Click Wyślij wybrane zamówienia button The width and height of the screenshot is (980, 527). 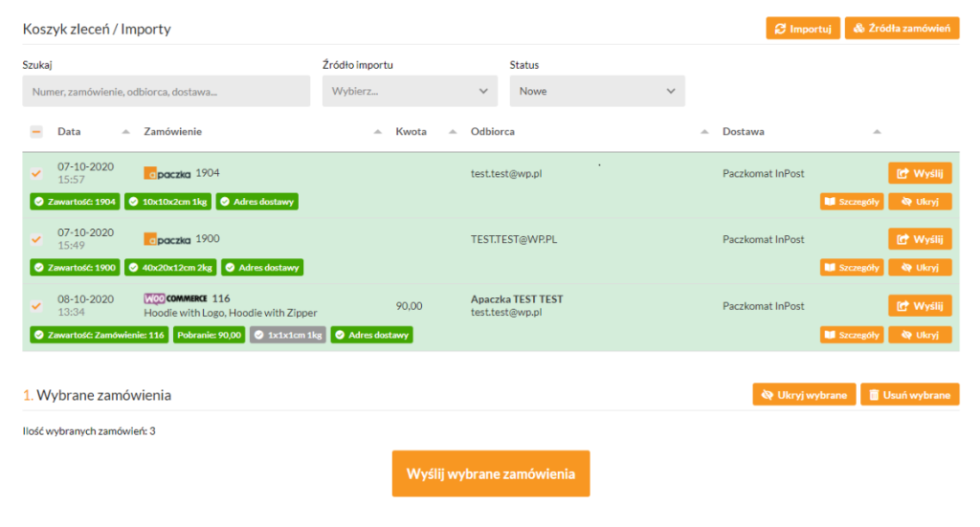pyautogui.click(x=490, y=473)
